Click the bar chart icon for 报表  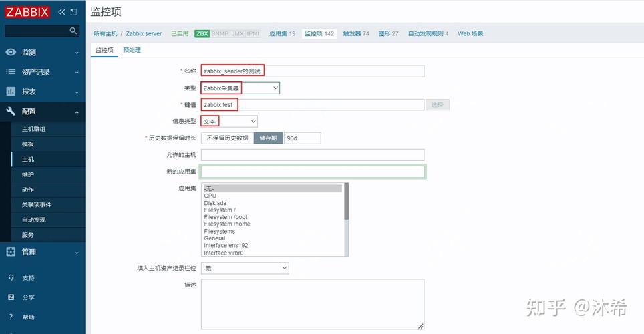11,92
